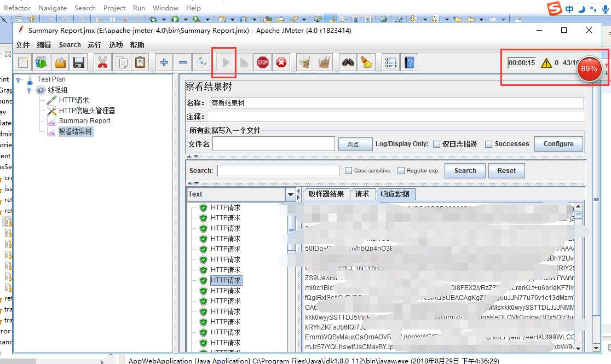The width and height of the screenshot is (611, 364).
Task: Open the 编辑 menu
Action: pyautogui.click(x=44, y=45)
